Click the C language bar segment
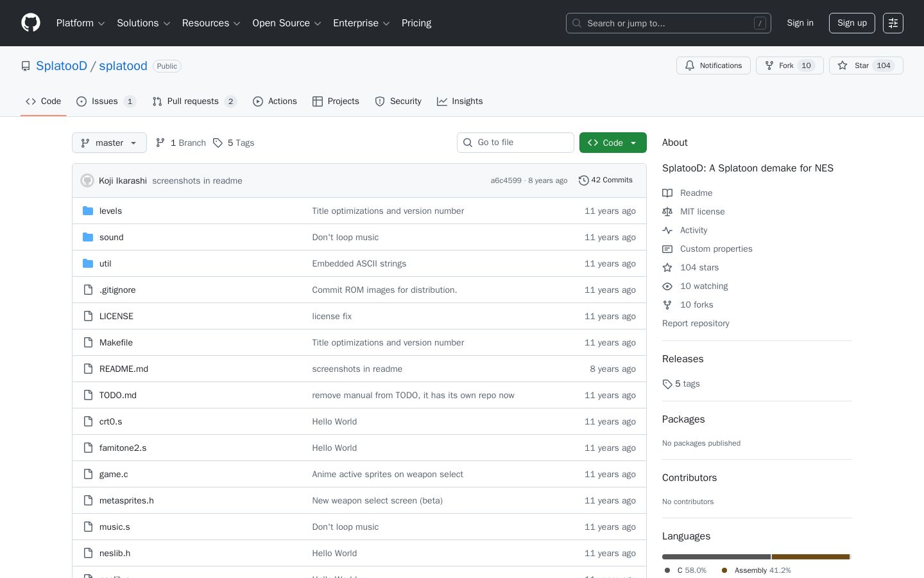This screenshot has width=924, height=578. (716, 557)
